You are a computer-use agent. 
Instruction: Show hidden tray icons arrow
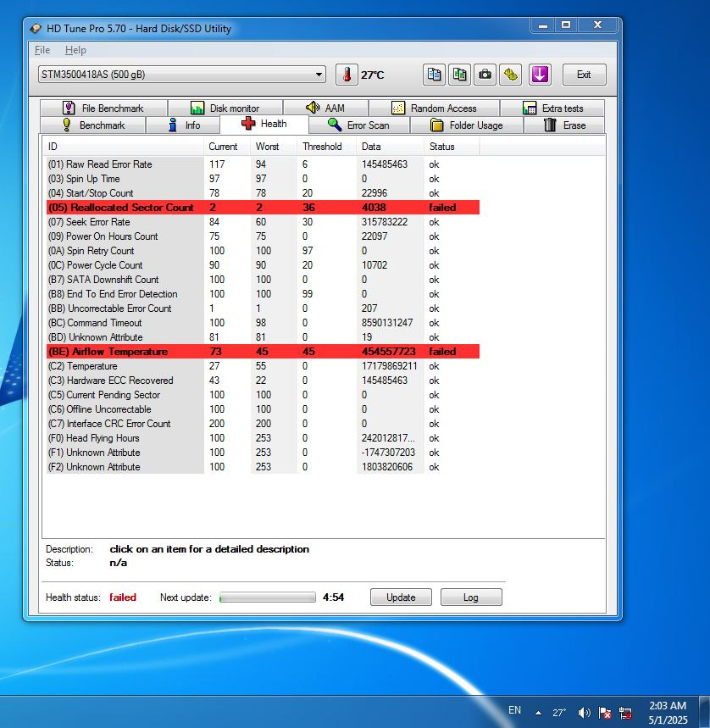click(x=538, y=712)
